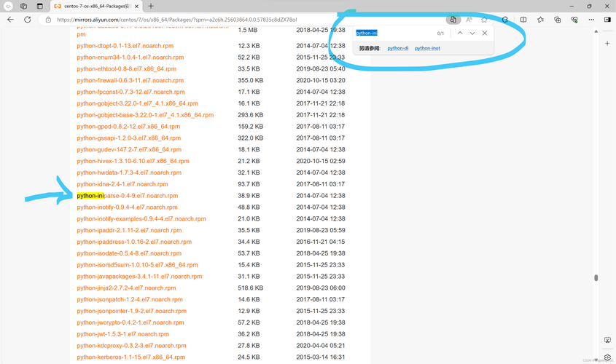Viewport: 616px width, 364px height.
Task: Click the find text box containing python-ini
Action: [394, 33]
